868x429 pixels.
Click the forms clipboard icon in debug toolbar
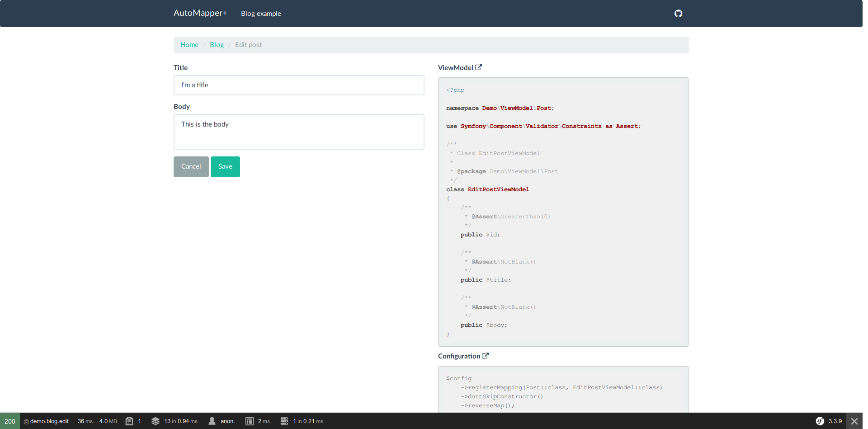tap(129, 421)
